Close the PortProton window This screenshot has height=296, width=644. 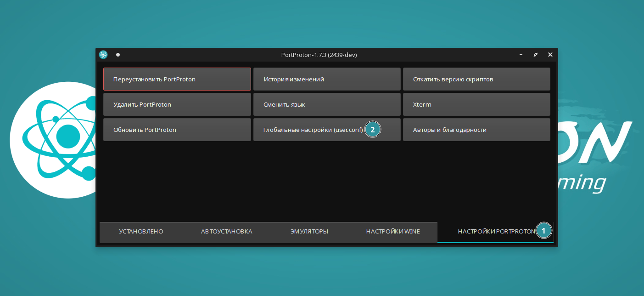[x=550, y=55]
